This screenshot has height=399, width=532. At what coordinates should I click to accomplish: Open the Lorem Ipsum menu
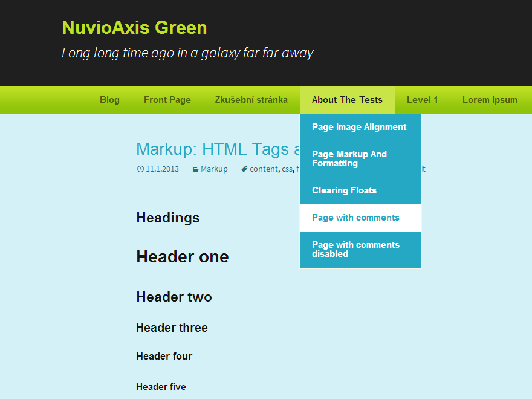[x=490, y=100]
